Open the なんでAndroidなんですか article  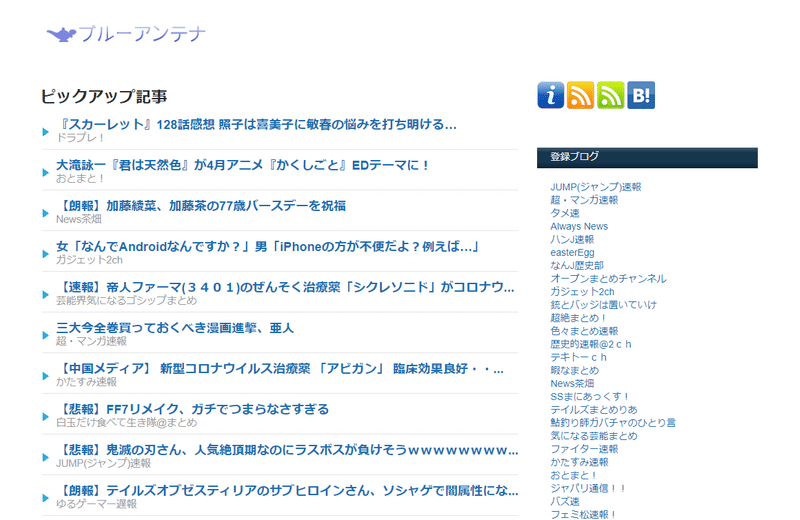(268, 246)
